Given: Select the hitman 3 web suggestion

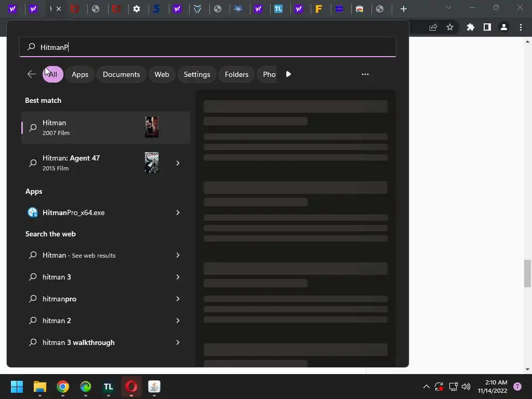Looking at the screenshot, I should (x=105, y=277).
